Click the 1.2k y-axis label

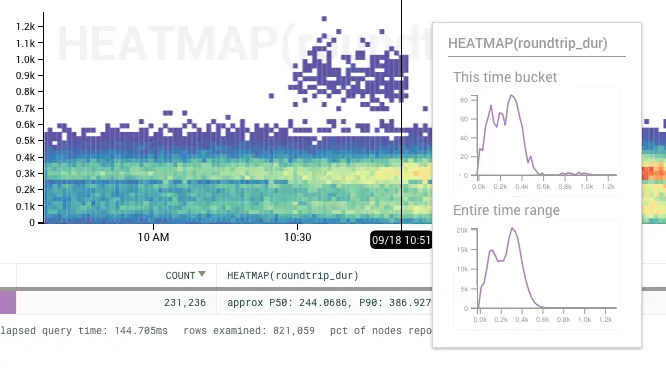[x=25, y=27]
